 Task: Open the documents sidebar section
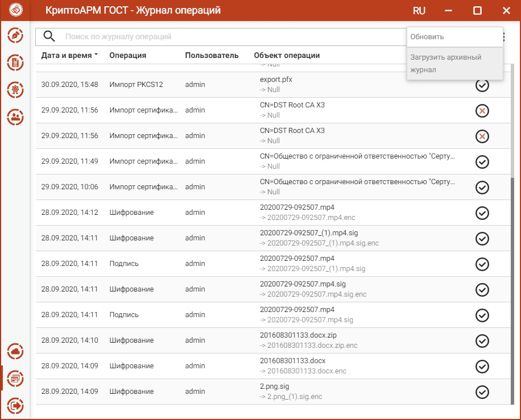[15, 63]
